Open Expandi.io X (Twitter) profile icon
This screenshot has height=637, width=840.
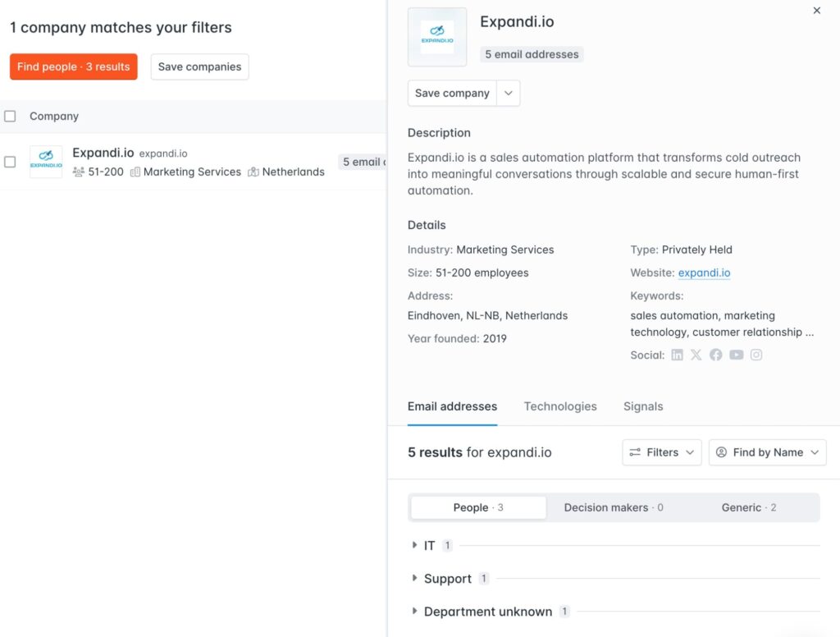click(x=696, y=355)
